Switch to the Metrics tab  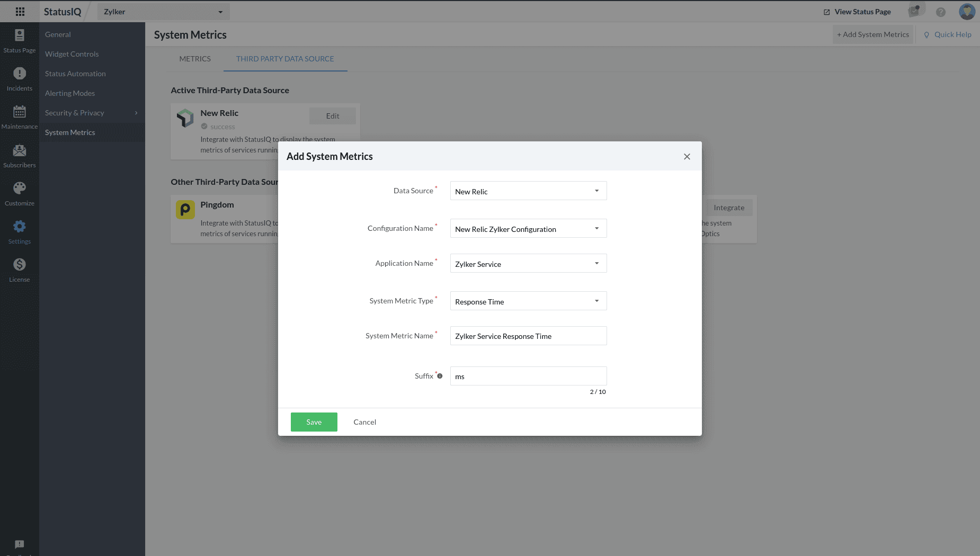(195, 59)
